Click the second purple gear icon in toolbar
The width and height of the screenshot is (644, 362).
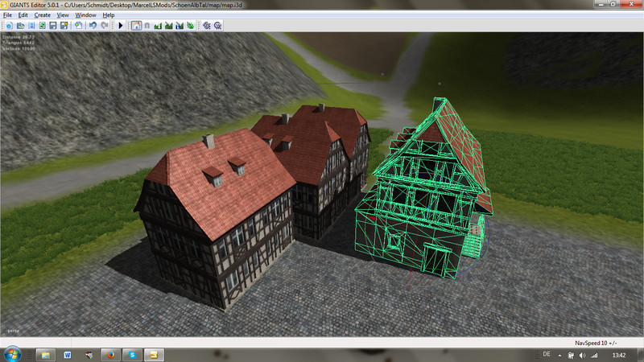(x=218, y=26)
